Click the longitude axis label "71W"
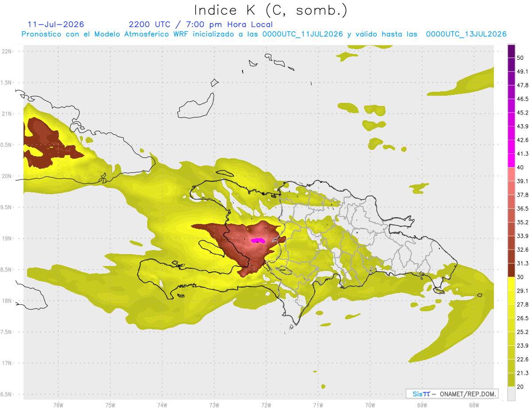This screenshot has width=532, height=411. [x=318, y=405]
